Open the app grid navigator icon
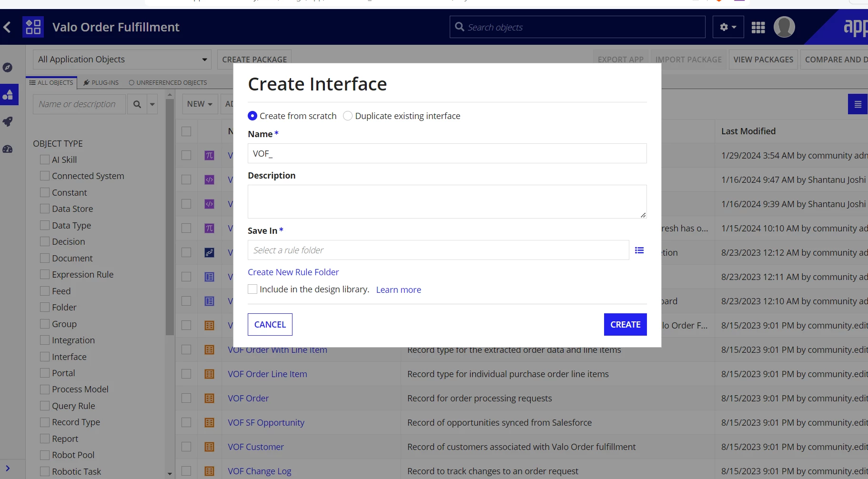The height and width of the screenshot is (479, 868). [x=758, y=28]
